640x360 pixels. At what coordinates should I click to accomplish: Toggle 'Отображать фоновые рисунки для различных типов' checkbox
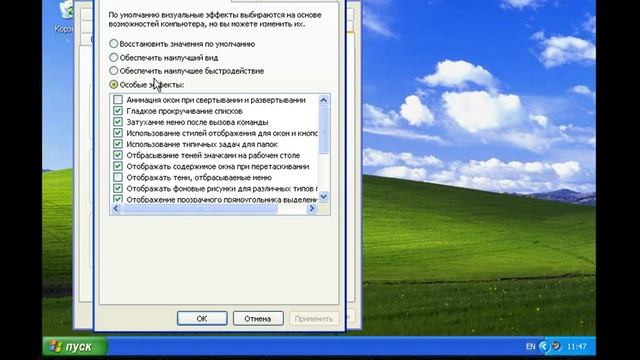(x=118, y=188)
